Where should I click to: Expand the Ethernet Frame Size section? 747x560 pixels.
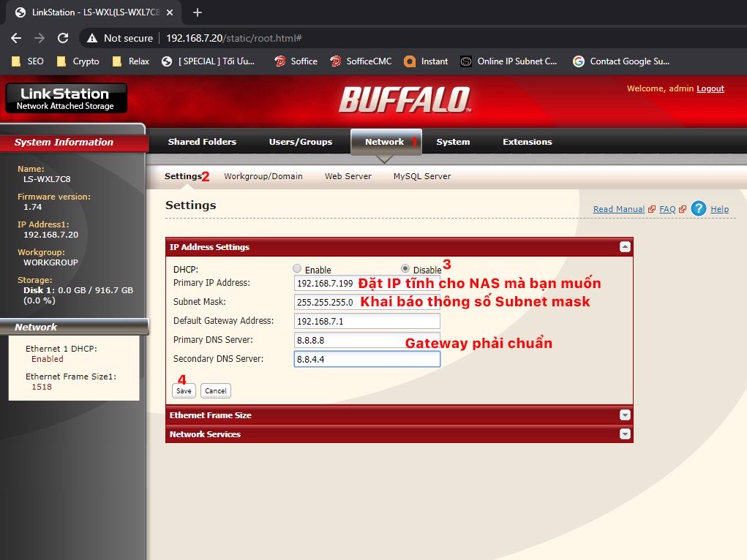[625, 415]
